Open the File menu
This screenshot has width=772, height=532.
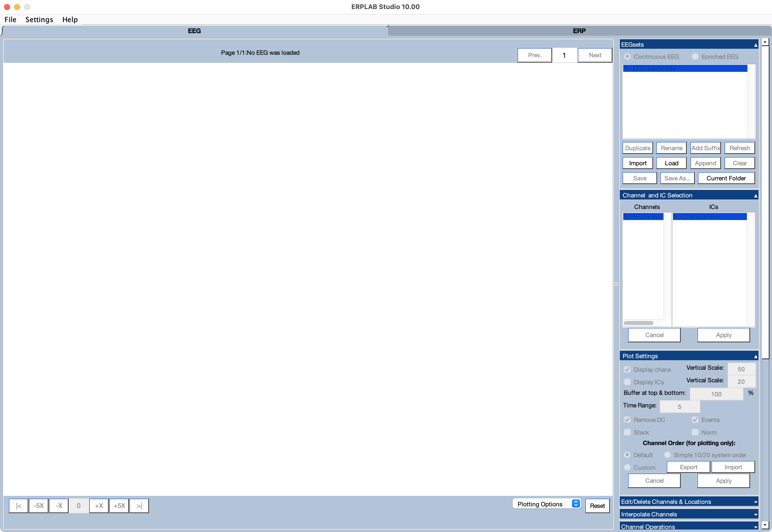click(10, 19)
